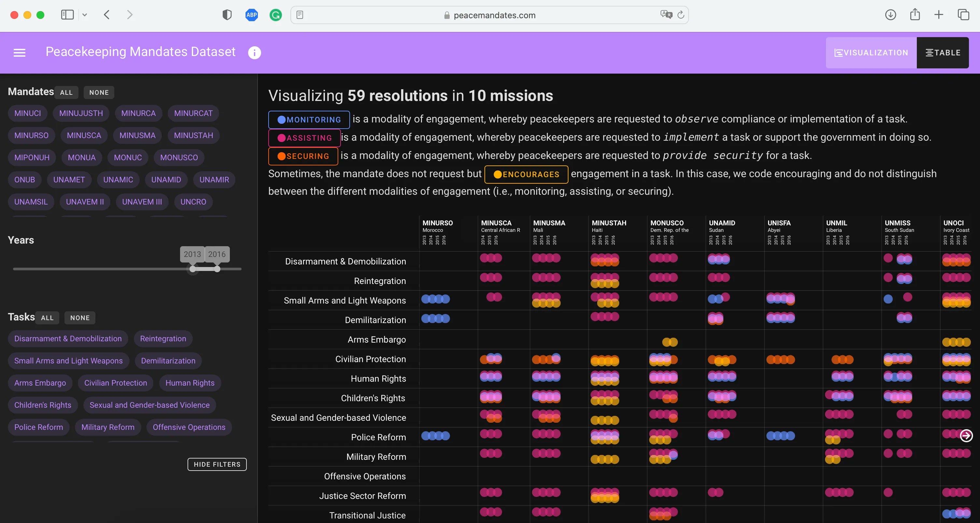The image size is (980, 523).
Task: Select all mandates with the ALL button
Action: coord(66,92)
